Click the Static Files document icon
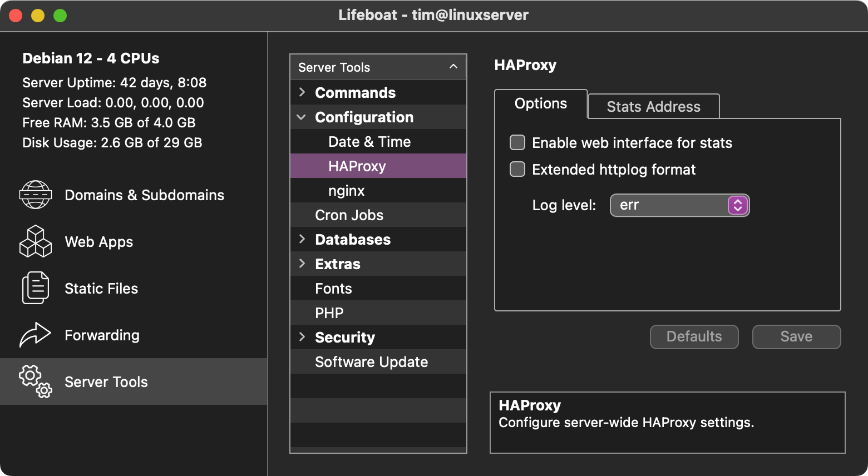This screenshot has height=476, width=868. pyautogui.click(x=36, y=288)
